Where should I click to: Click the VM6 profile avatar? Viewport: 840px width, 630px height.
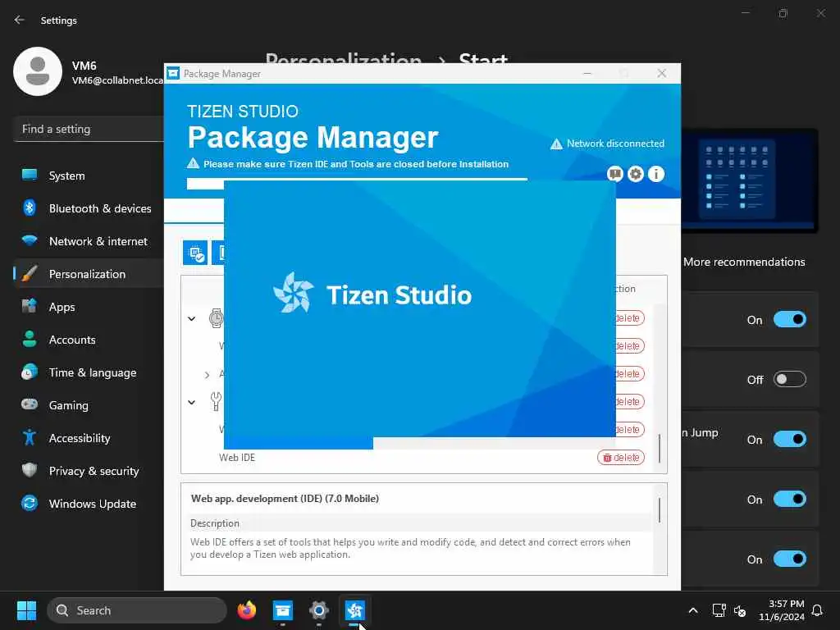(x=38, y=71)
